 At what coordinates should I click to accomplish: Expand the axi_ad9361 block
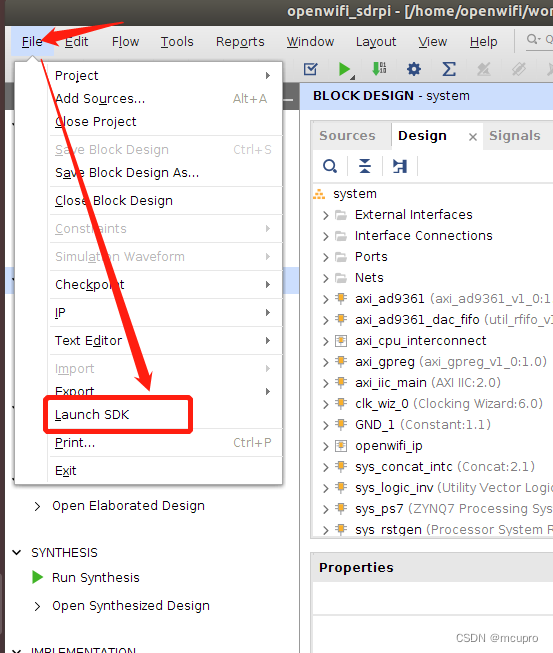click(x=326, y=299)
